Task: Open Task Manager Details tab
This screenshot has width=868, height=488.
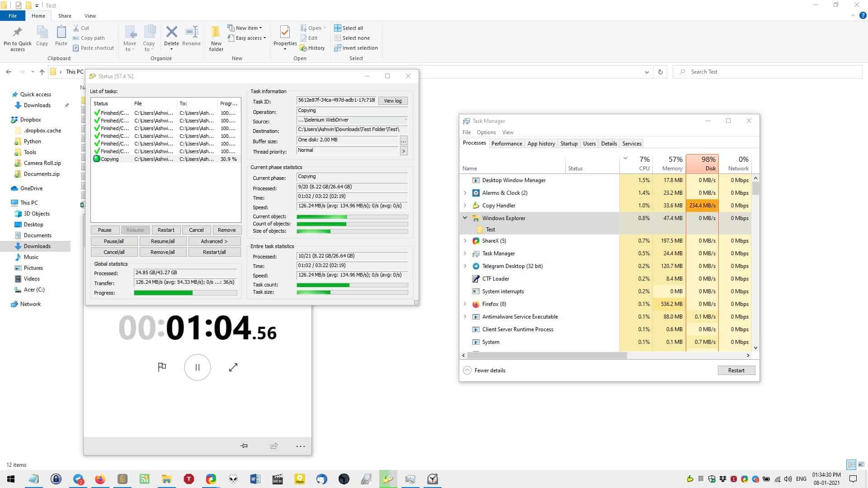Action: point(609,144)
